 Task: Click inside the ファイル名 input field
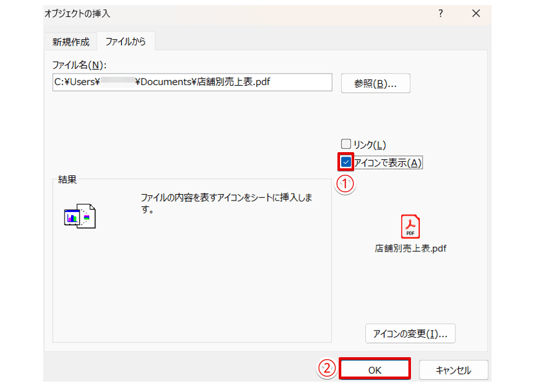coord(192,83)
